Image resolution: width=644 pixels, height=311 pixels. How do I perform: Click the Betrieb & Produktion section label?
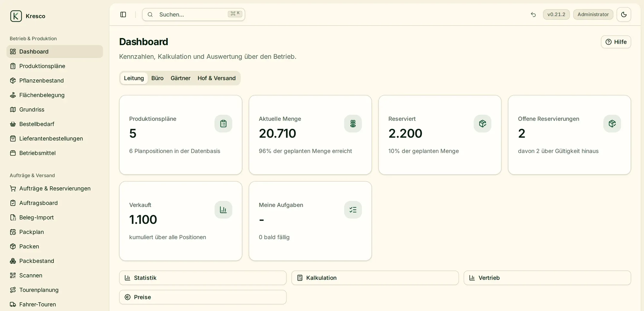33,39
